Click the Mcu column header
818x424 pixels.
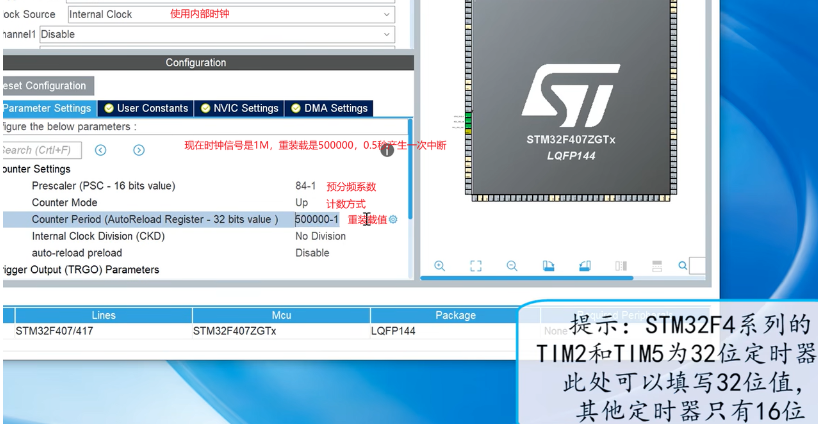click(x=281, y=315)
